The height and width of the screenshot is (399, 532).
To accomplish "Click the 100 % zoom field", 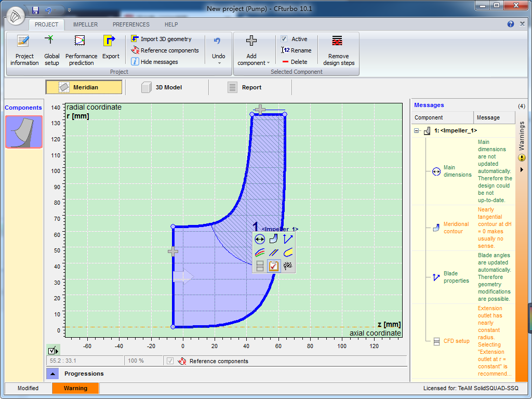I will pos(143,361).
